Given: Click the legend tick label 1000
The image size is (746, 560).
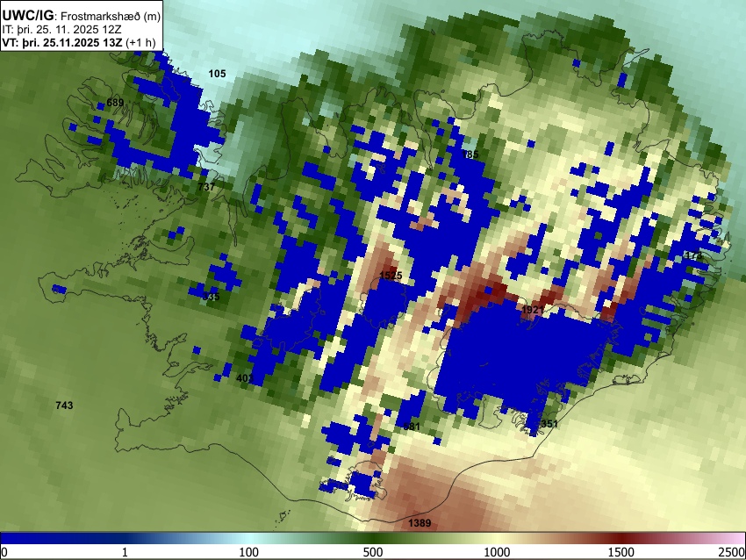Looking at the screenshot, I should (497, 552).
